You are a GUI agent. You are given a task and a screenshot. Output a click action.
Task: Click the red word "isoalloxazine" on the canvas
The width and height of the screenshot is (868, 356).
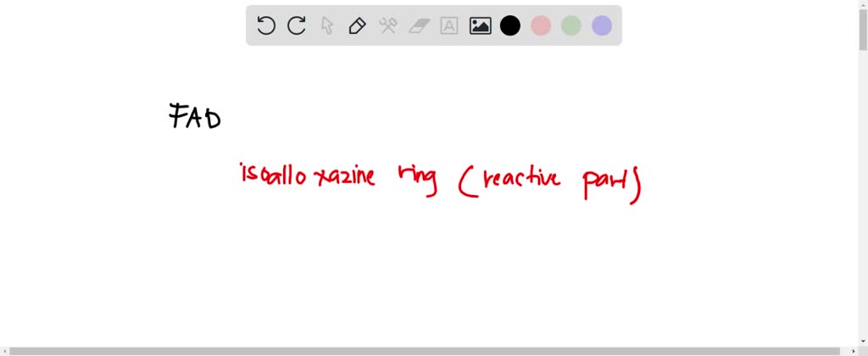tap(307, 176)
